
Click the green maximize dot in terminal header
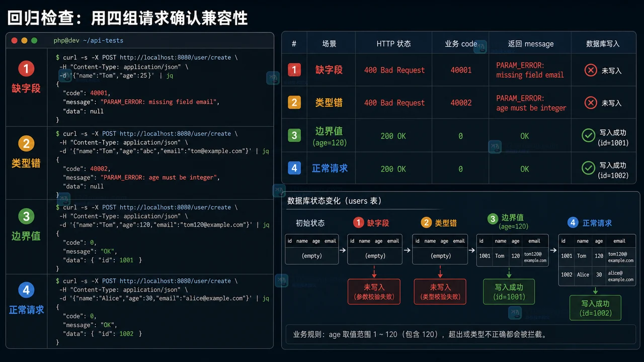coord(34,40)
